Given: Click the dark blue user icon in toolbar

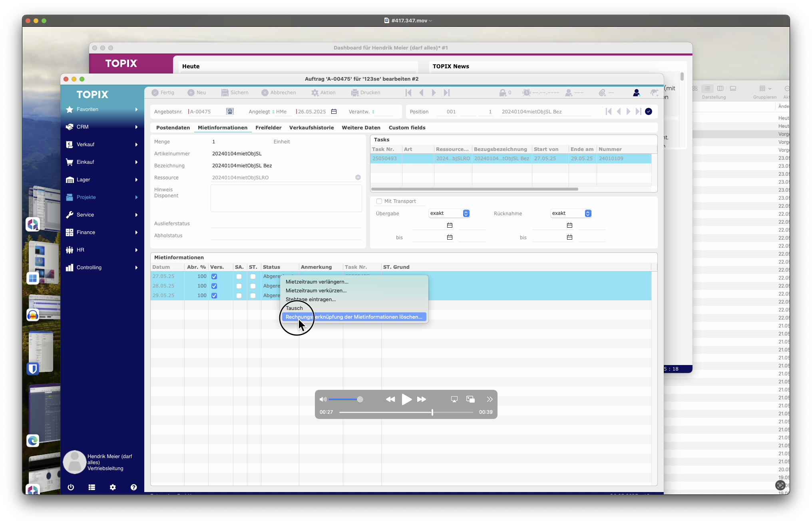Looking at the screenshot, I should (636, 93).
